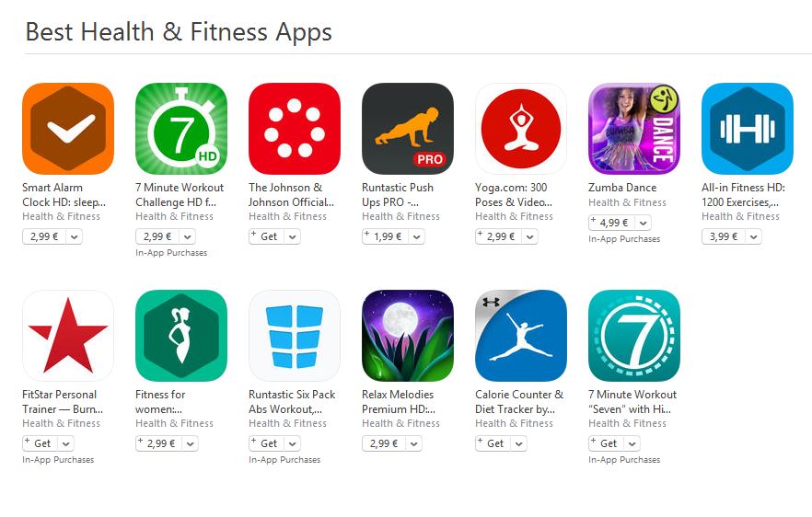
Task: Open the Smart Alarm Clock HD app icon
Action: tap(68, 129)
